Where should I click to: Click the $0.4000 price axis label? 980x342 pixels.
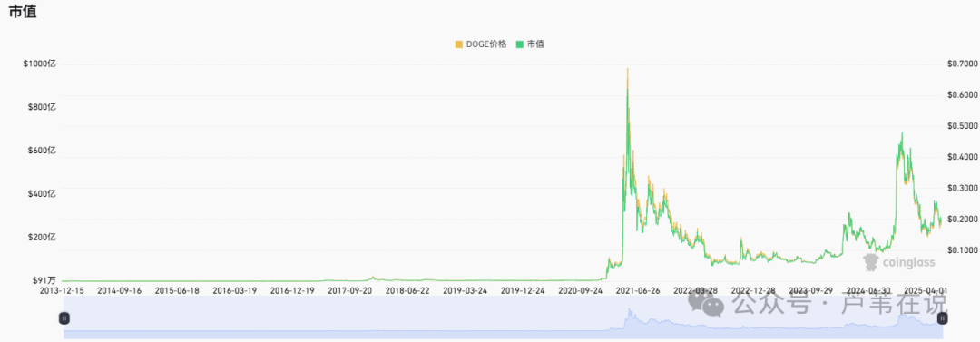point(962,157)
